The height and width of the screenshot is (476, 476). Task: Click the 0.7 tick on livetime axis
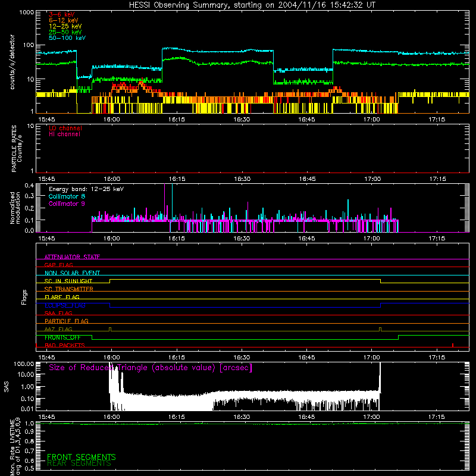[29, 451]
